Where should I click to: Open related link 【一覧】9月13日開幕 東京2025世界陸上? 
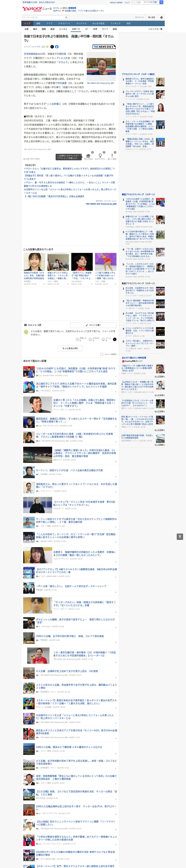coord(54,196)
